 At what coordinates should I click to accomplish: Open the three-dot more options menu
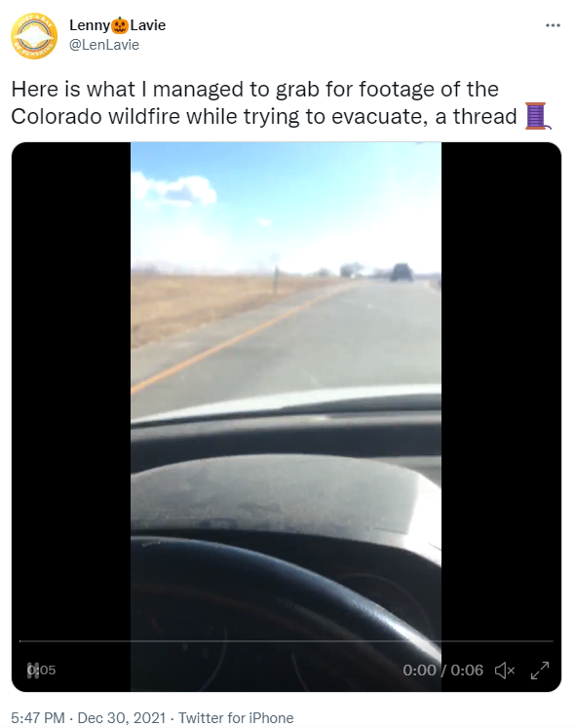(x=553, y=25)
